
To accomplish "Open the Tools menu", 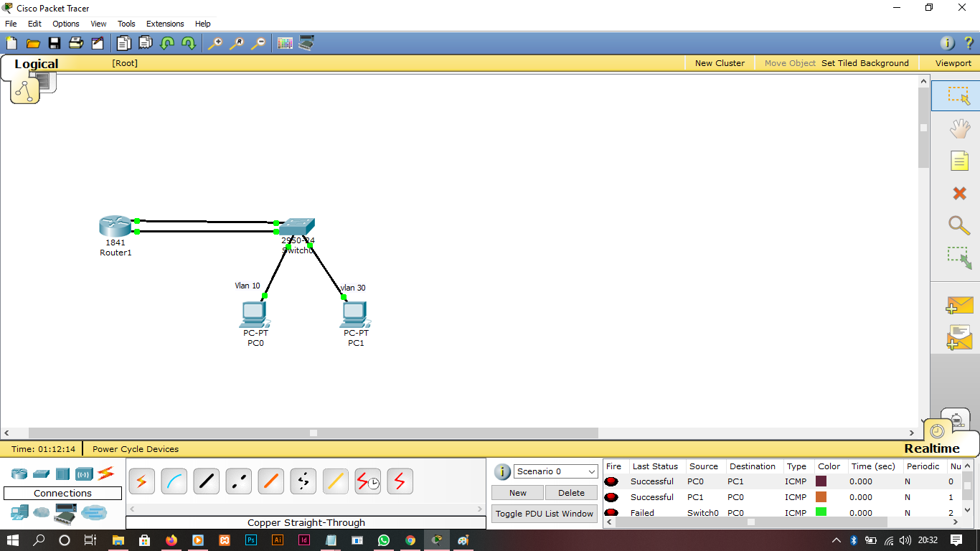I will [126, 24].
